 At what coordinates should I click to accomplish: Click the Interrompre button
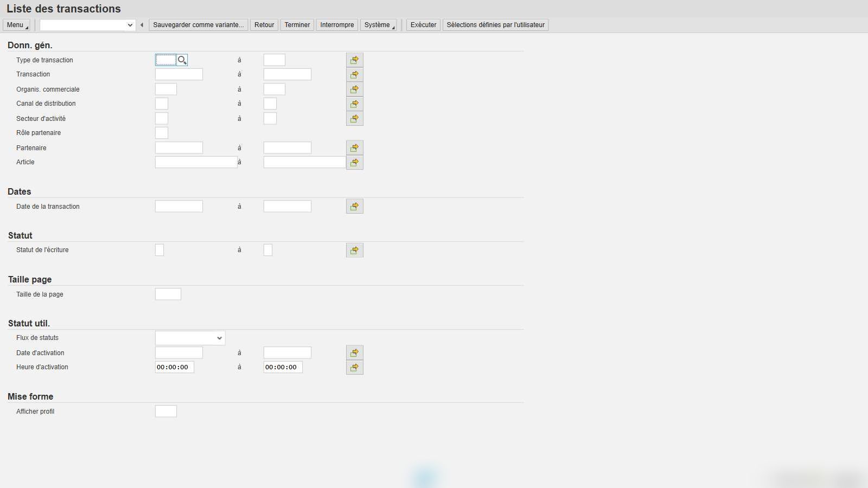(337, 25)
